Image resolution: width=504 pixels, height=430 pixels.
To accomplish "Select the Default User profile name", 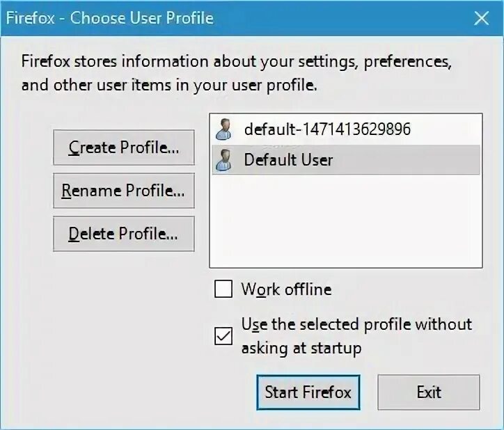I will [288, 160].
